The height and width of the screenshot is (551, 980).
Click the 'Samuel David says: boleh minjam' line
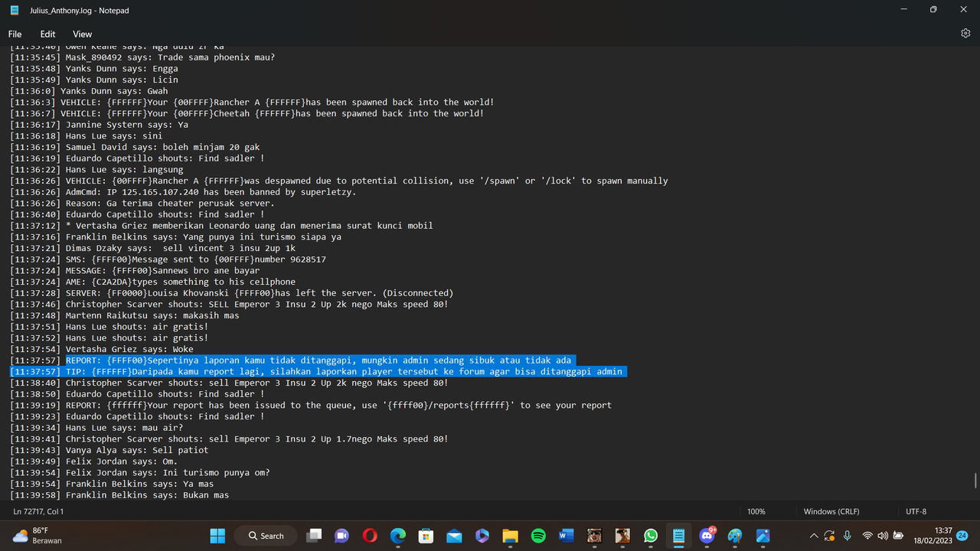click(135, 147)
